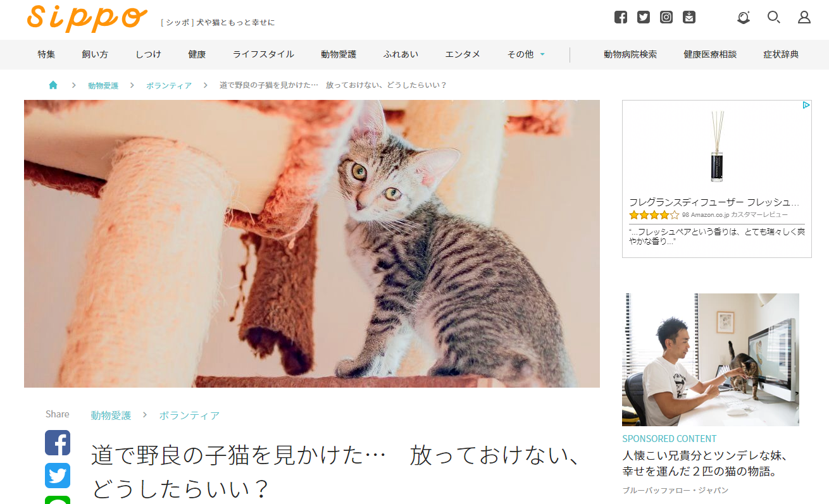This screenshot has width=829, height=504.
Task: Click the 動物愛護 breadcrumb link
Action: coord(103,85)
